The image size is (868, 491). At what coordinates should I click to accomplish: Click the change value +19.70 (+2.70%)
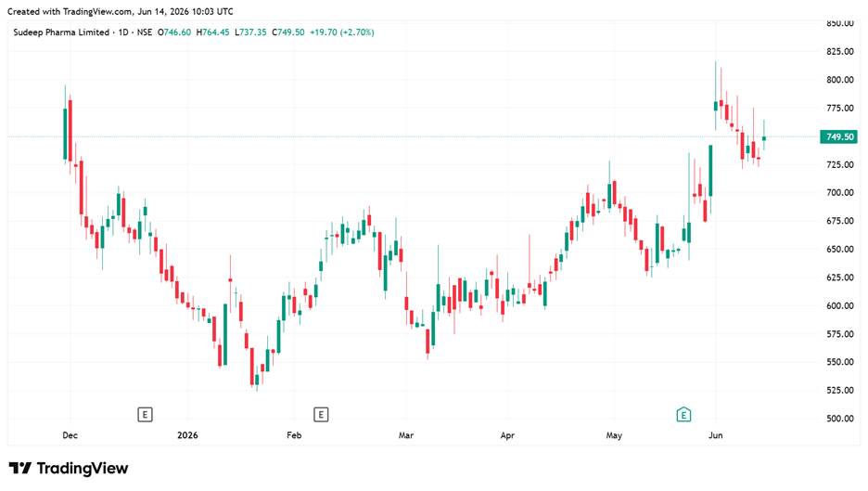tap(341, 32)
